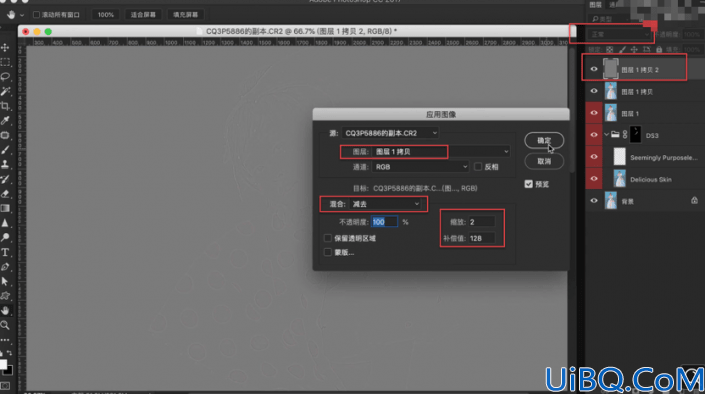Hide the 图层 1 拷贝 2 layer

point(594,69)
